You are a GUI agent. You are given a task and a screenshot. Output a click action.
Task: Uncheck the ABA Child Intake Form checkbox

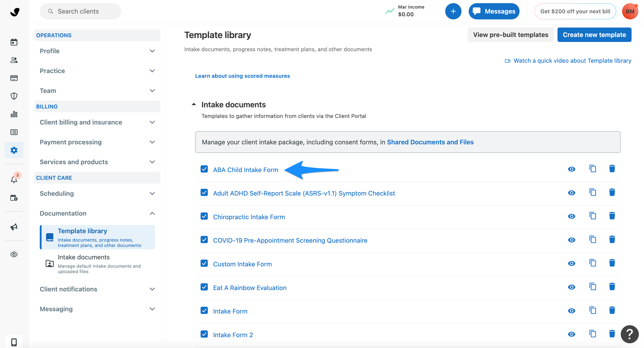point(204,169)
